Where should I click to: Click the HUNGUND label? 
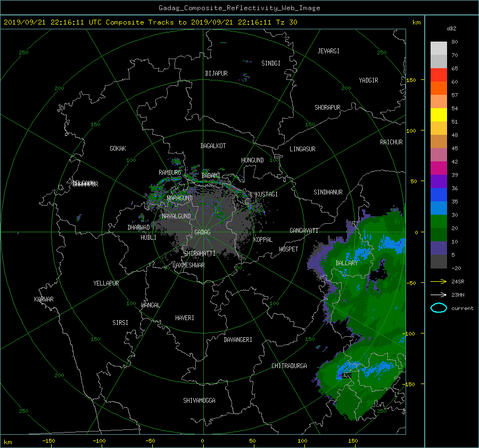coord(252,160)
